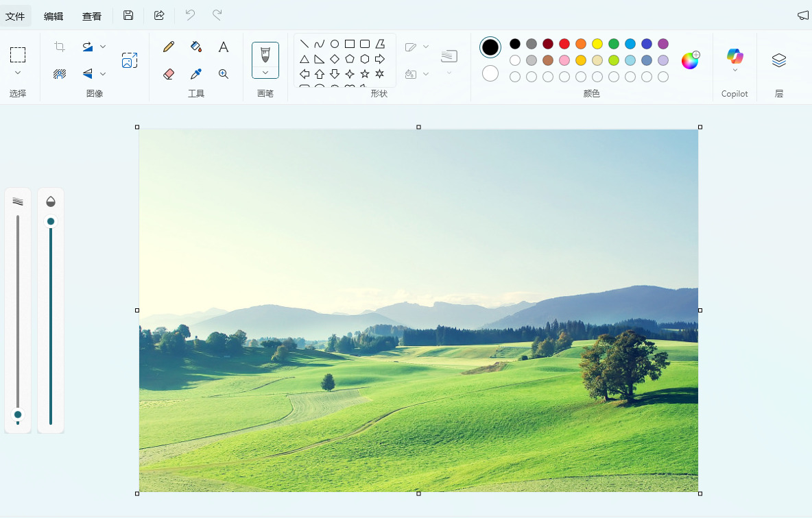Screen dimensions: 812x518
Task: Open the 查看 menu
Action: click(92, 16)
